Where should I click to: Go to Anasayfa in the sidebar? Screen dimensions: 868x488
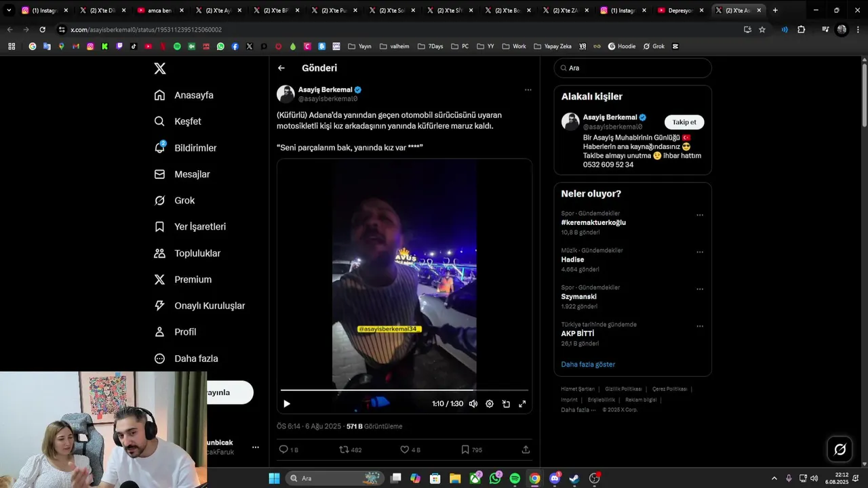click(184, 95)
